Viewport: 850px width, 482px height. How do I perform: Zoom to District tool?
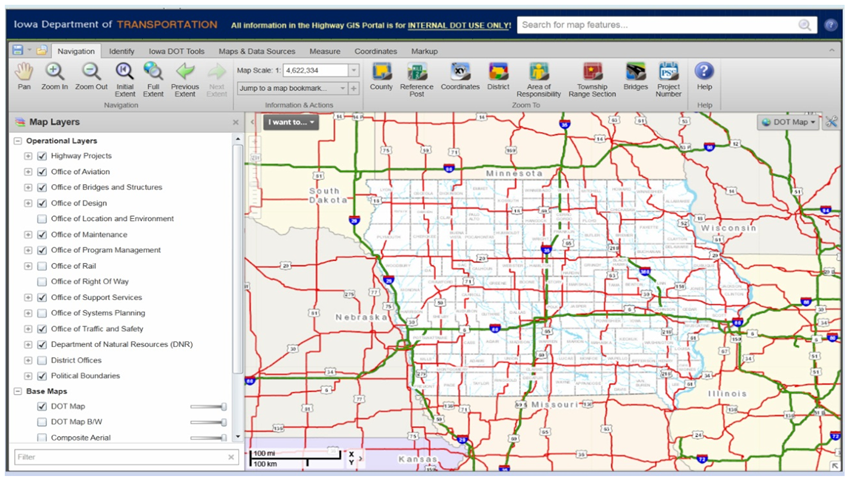[x=498, y=77]
